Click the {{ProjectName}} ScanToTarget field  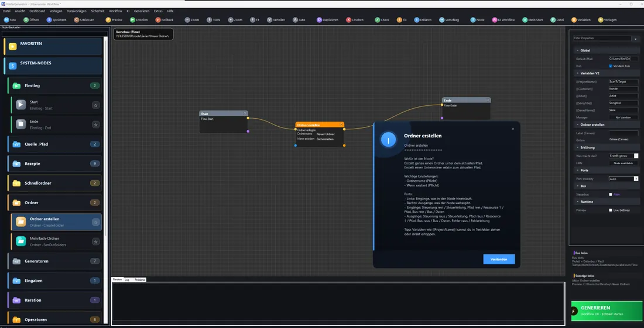623,82
